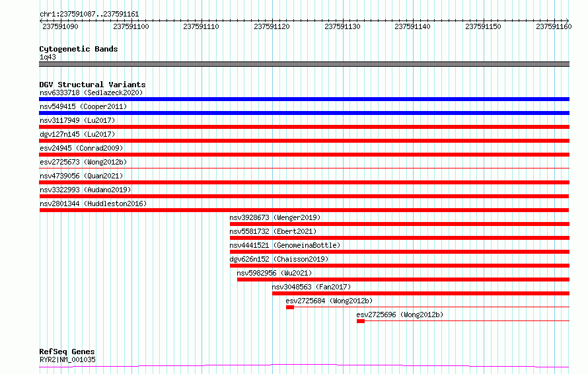588x374 pixels.
Task: Select the nsv4441521 (GenomeinaBottle) label
Action: click(285, 245)
